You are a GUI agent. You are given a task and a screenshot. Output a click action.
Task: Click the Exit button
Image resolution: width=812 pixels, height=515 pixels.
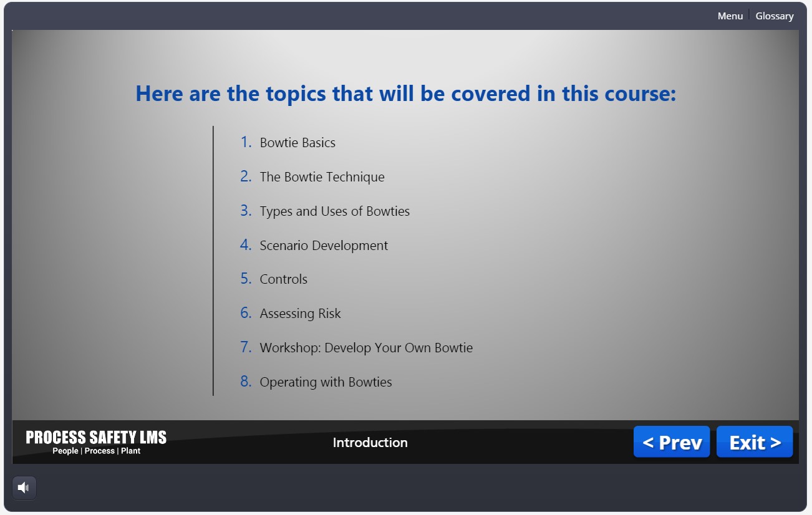(x=754, y=442)
